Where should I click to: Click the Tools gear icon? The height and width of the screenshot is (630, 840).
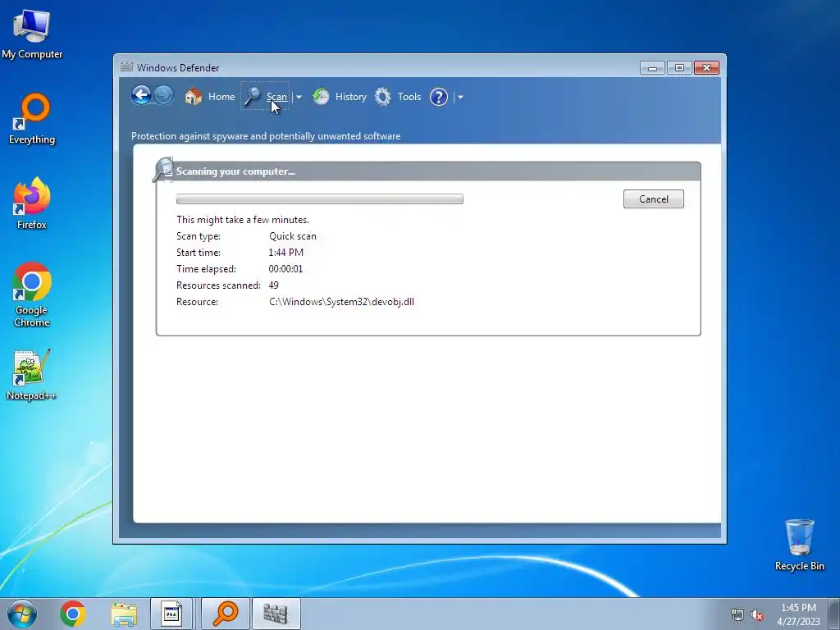[x=382, y=97]
